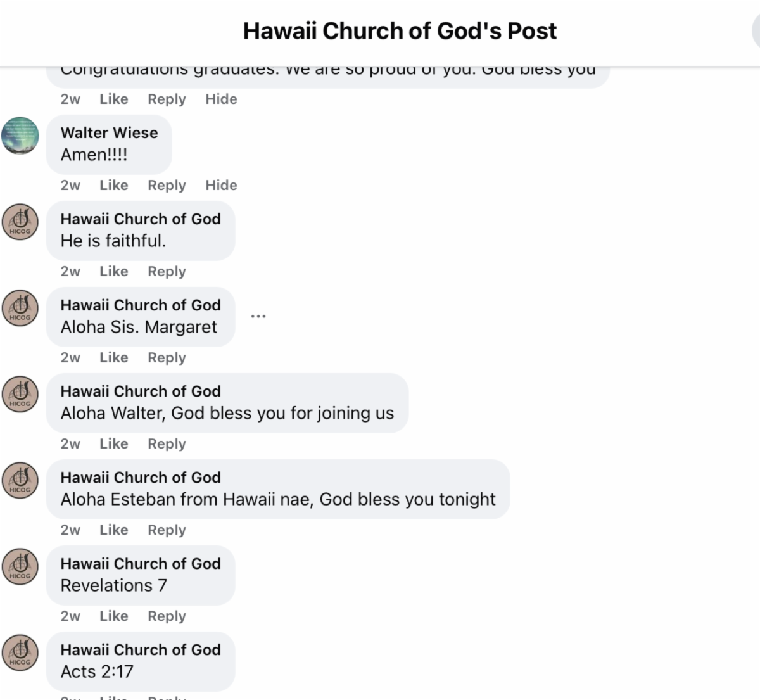Like the 'Aloha Walter, God bless you' comment
Image resolution: width=760 pixels, height=700 pixels.
pyautogui.click(x=114, y=443)
